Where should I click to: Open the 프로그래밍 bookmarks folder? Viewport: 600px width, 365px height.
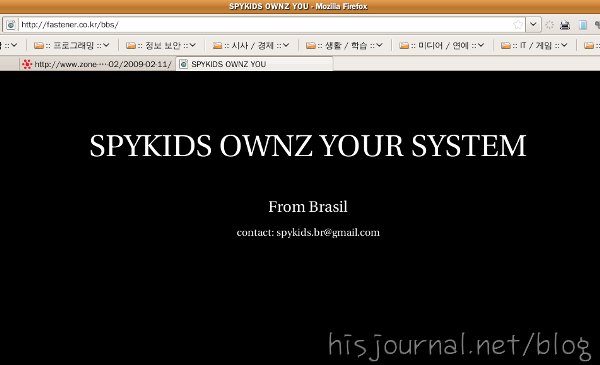(x=72, y=46)
